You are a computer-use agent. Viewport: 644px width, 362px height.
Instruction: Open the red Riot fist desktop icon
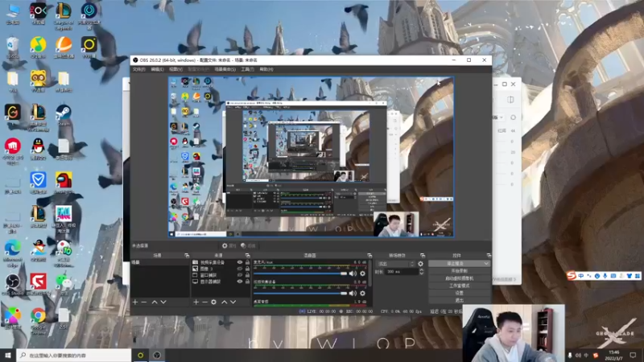click(12, 151)
